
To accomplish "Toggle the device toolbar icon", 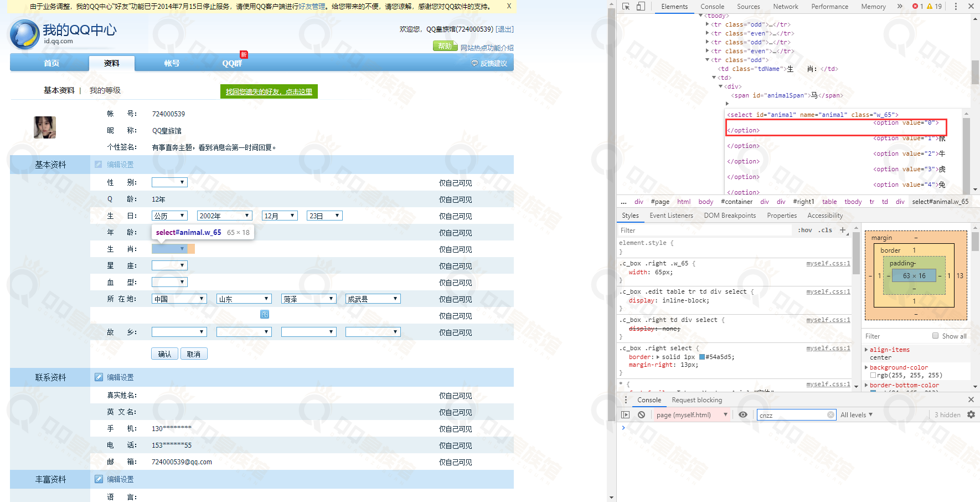I will pos(641,7).
